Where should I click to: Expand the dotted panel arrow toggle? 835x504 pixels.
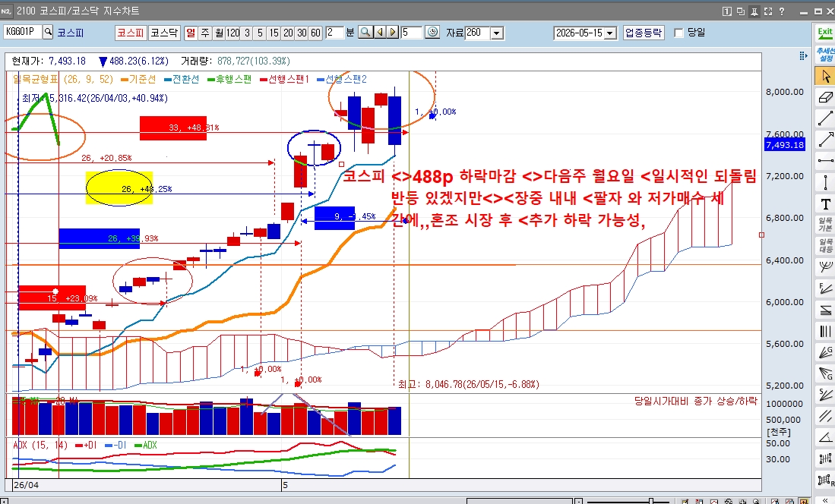click(x=803, y=56)
